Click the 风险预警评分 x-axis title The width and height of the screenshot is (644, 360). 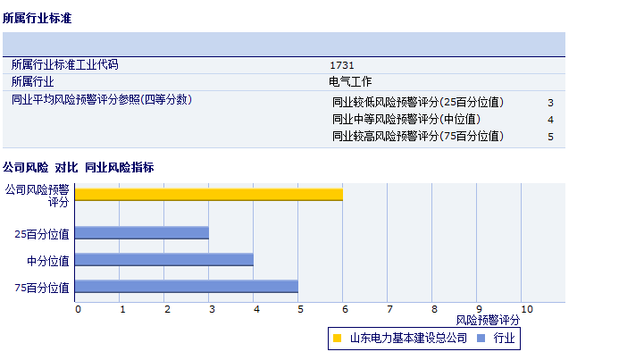coord(488,320)
